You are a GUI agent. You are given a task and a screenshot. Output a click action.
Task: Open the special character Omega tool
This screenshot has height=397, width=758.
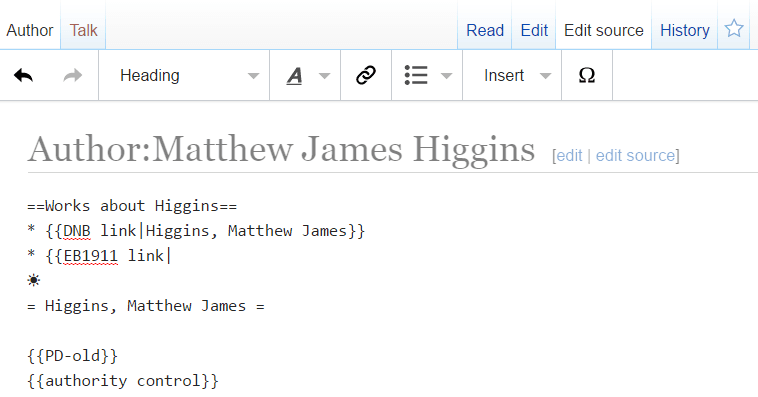(587, 75)
